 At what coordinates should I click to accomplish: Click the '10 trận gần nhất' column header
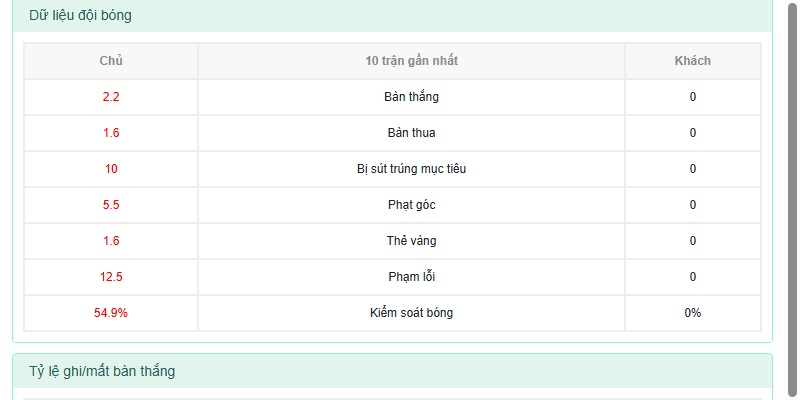(411, 61)
